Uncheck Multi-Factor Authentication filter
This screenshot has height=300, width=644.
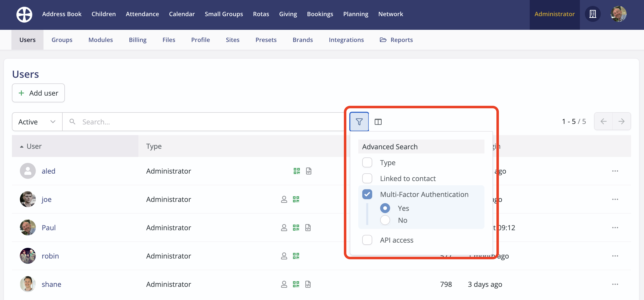(x=367, y=194)
